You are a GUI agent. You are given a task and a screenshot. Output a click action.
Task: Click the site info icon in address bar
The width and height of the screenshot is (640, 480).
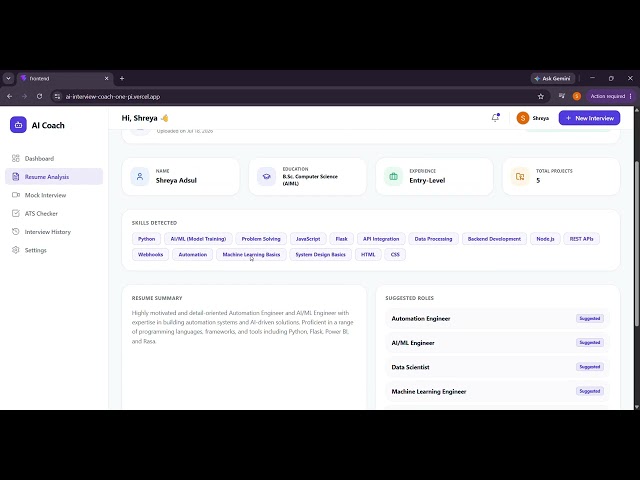[58, 96]
